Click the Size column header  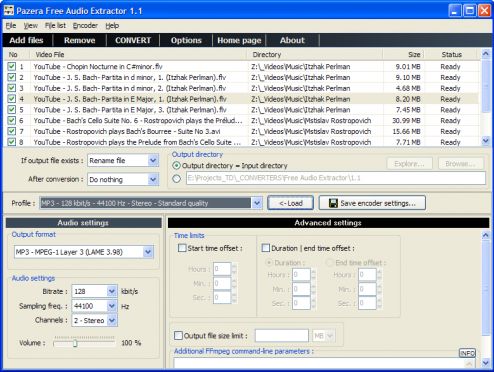(x=404, y=54)
